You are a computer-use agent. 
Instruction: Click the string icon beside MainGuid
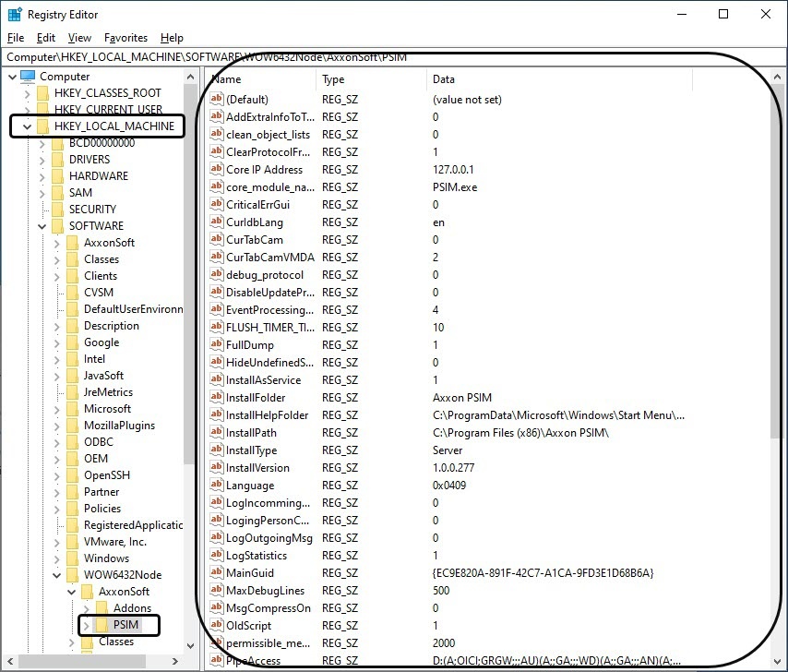[x=217, y=573]
